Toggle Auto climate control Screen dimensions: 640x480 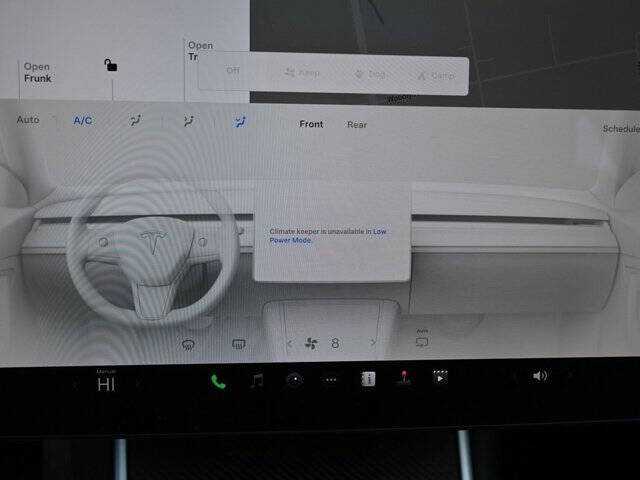(28, 120)
